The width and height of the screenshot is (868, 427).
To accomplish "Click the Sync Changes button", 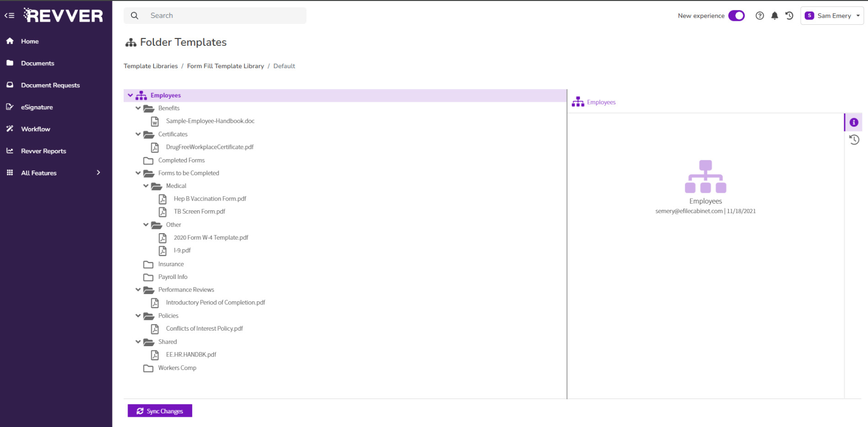I will [x=160, y=411].
